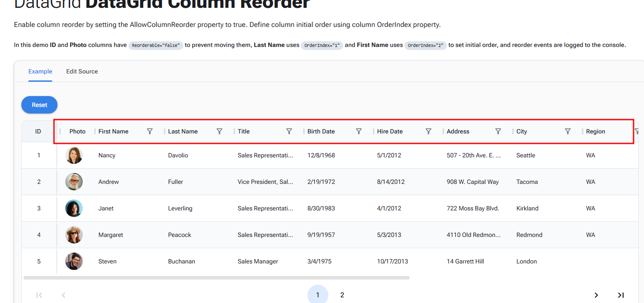Open the Hire Date filter icon
Viewport: 644px width, 303px height.
[x=428, y=131]
